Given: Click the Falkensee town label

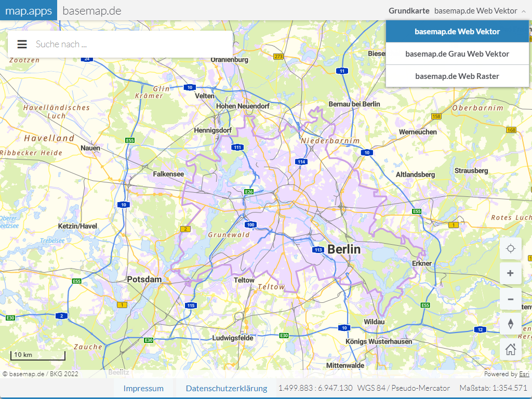Looking at the screenshot, I should coord(168,174).
